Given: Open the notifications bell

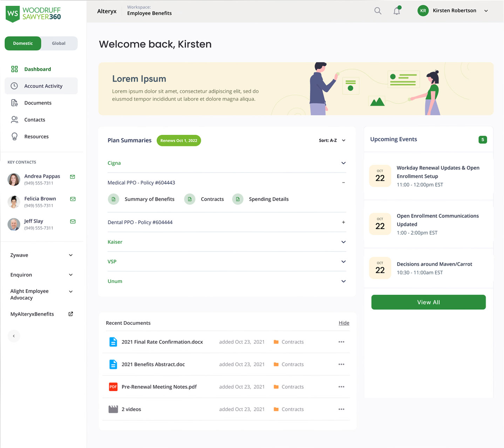Looking at the screenshot, I should [396, 11].
